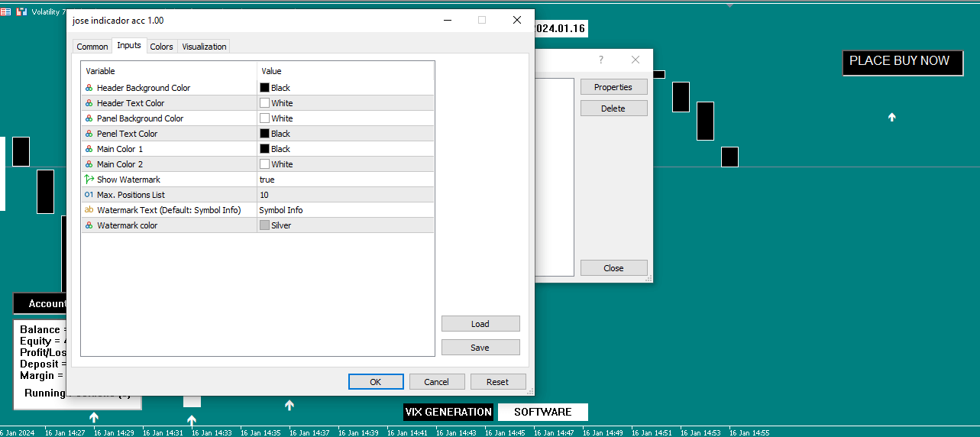Toggle the Show Watermark true value
Image resolution: width=980 pixels, height=437 pixels.
267,180
